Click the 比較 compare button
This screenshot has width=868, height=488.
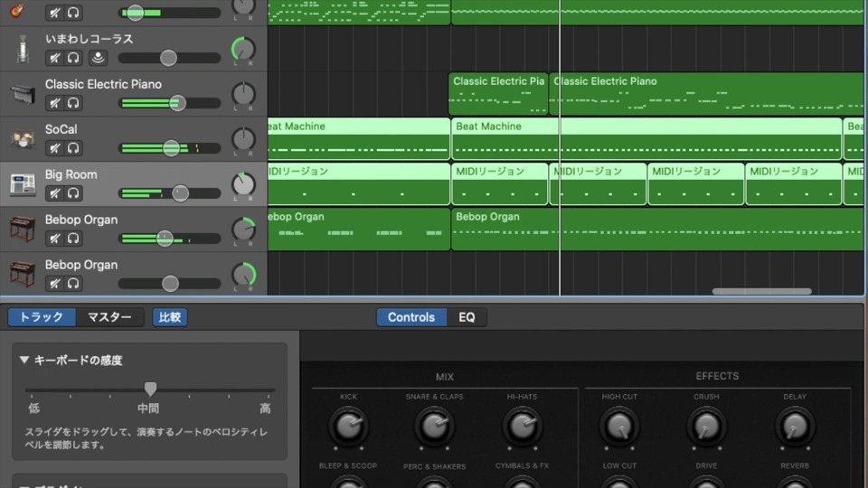(169, 317)
